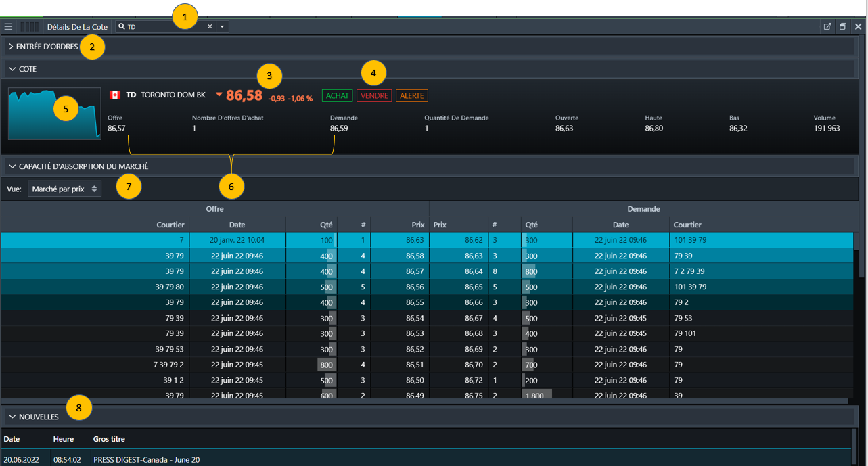The width and height of the screenshot is (868, 466).
Task: Click the red Vendre button
Action: [x=374, y=96]
